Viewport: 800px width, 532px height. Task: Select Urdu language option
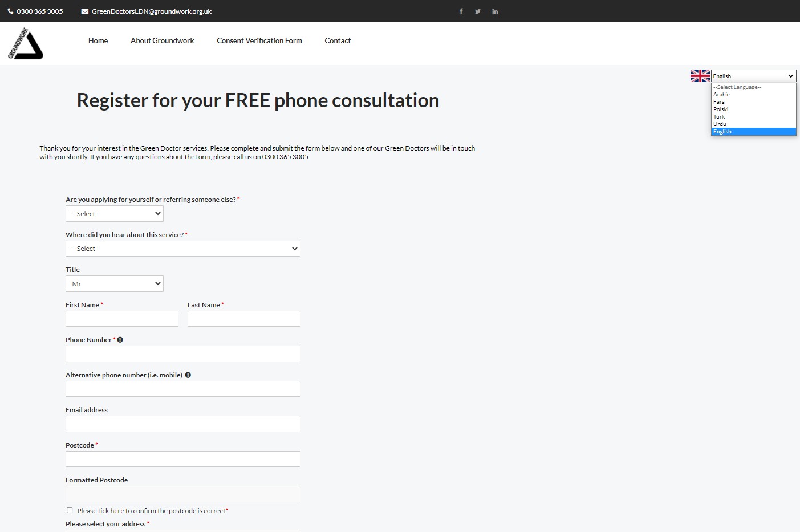pos(720,124)
